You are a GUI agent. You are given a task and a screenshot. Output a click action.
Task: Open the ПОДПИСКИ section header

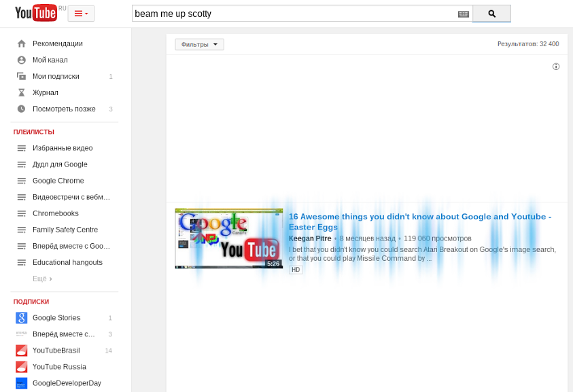pyautogui.click(x=31, y=302)
